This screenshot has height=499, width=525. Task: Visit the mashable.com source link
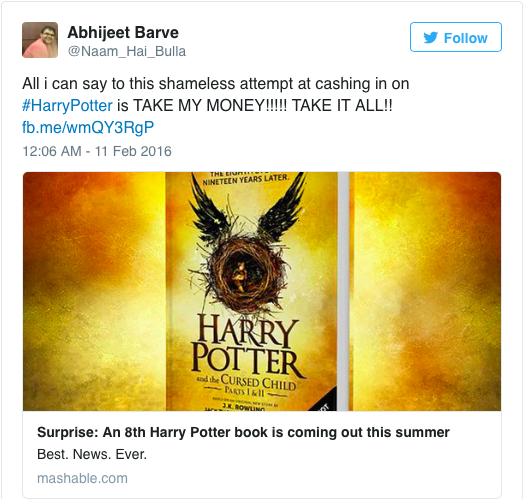tap(82, 478)
